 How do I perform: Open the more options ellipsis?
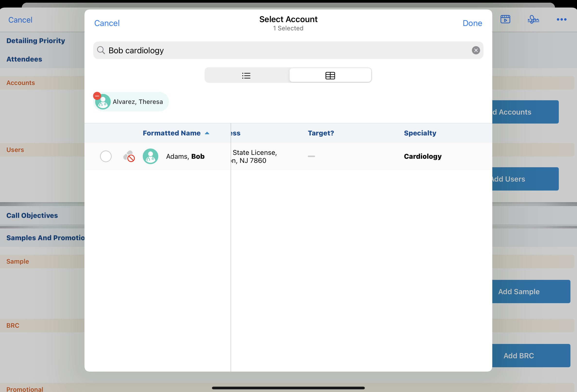[x=561, y=19]
